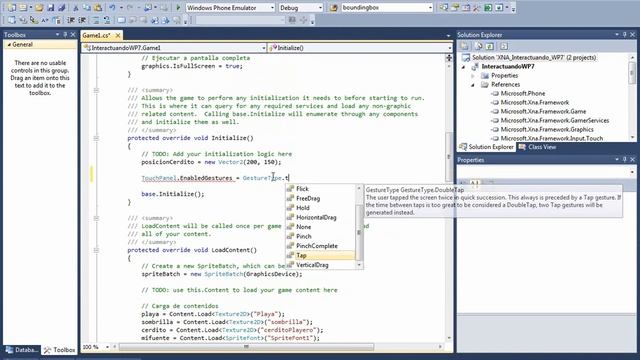Screen dimensions: 640x360
Task: Select the Microsoft.Phone reference
Action: (x=522, y=93)
